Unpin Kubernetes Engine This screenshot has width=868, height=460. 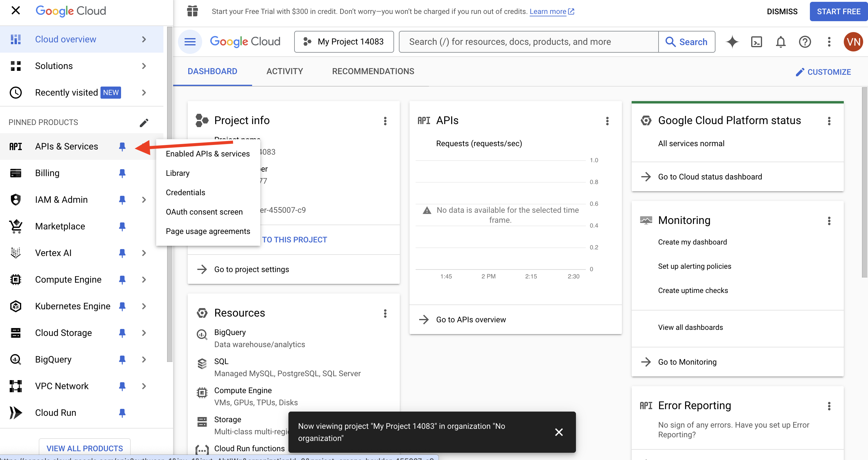point(122,306)
